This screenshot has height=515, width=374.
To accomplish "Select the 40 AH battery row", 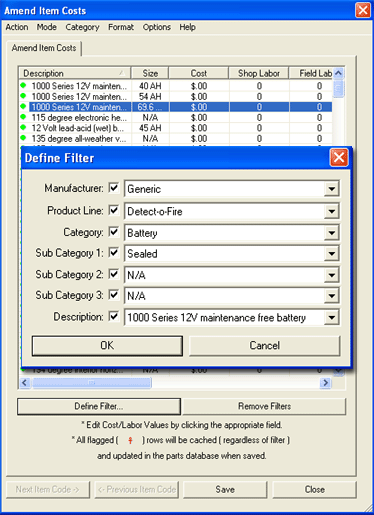I will click(x=176, y=86).
